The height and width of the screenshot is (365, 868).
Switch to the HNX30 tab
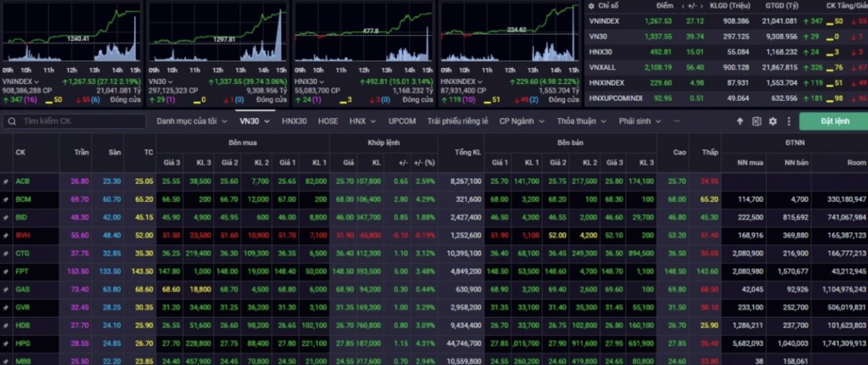click(x=295, y=122)
